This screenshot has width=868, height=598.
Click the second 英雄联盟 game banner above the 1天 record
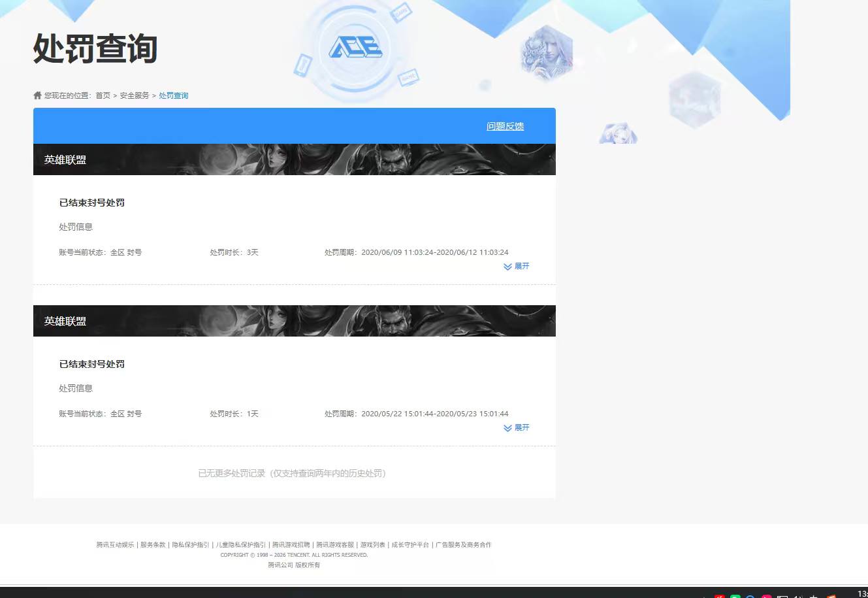[x=295, y=321]
